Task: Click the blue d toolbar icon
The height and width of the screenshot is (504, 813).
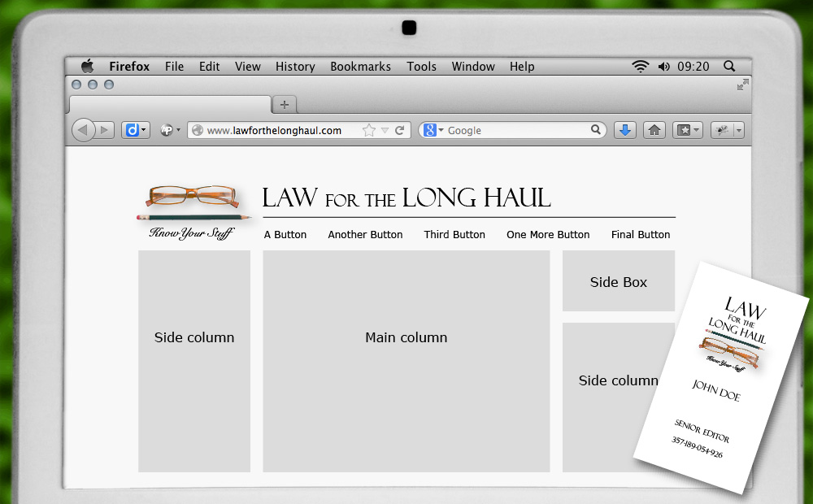Action: [x=133, y=129]
